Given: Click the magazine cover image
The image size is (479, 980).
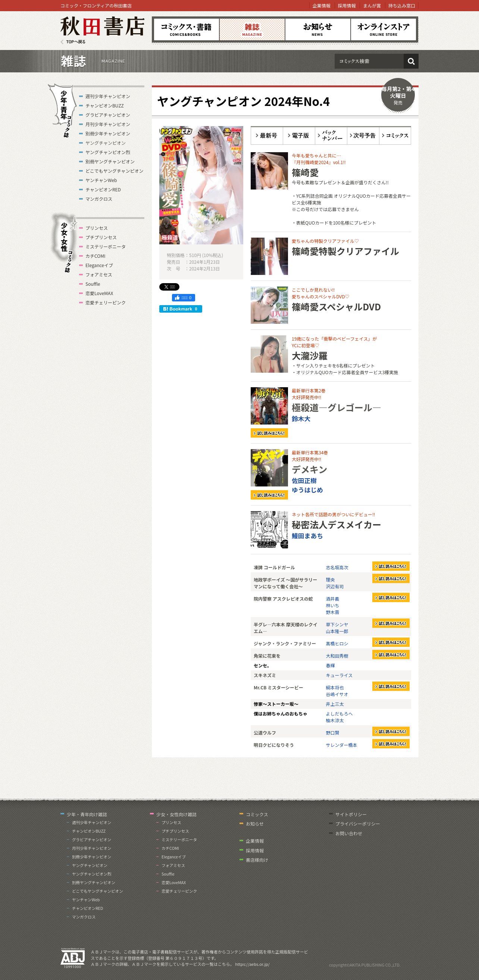Looking at the screenshot, I should pos(201,185).
